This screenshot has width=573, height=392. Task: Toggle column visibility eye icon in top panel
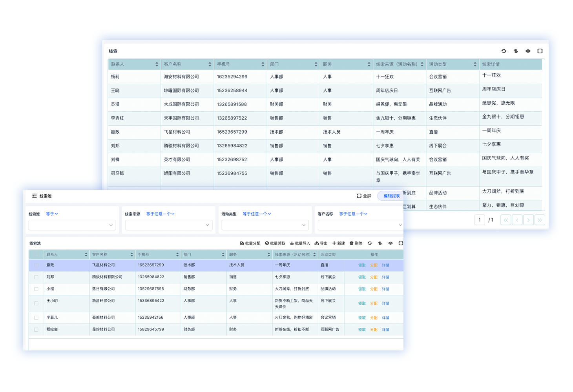[x=528, y=51]
